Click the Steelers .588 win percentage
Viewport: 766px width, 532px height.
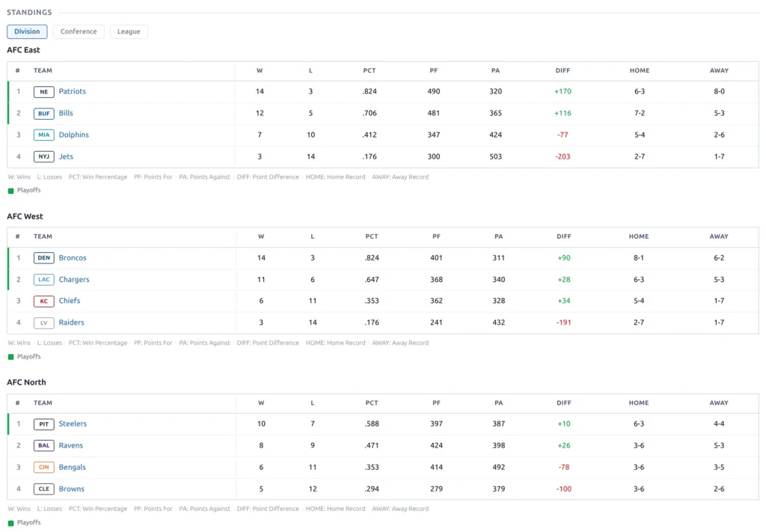point(372,424)
